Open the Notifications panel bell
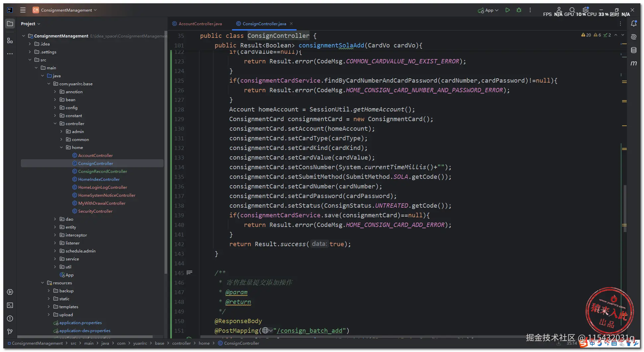The image size is (644, 352). [634, 24]
